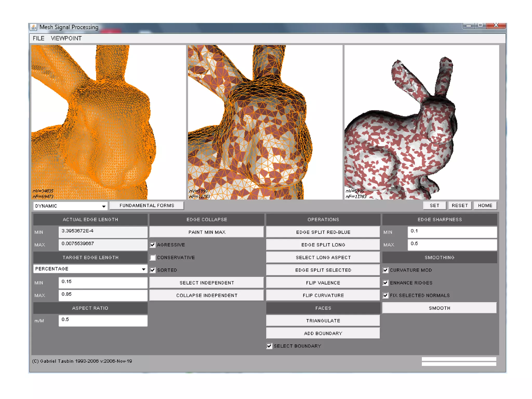Minimize the Mesh Signal Processing window
Image resolution: width=532 pixels, height=399 pixels.
(468, 25)
